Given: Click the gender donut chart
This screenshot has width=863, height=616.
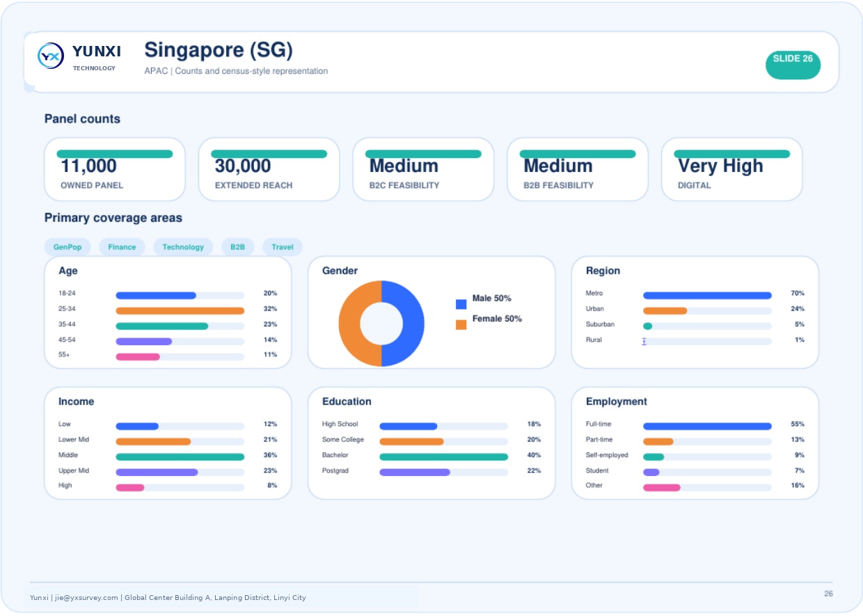Looking at the screenshot, I should click(381, 324).
